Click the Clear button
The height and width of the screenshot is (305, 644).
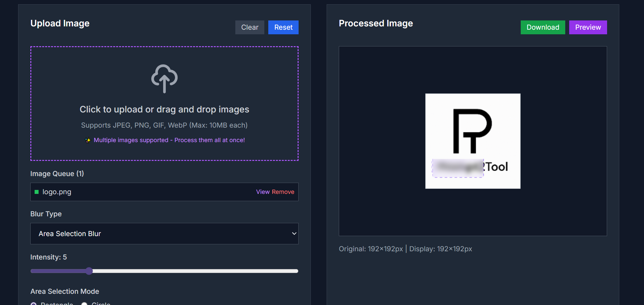(x=249, y=27)
